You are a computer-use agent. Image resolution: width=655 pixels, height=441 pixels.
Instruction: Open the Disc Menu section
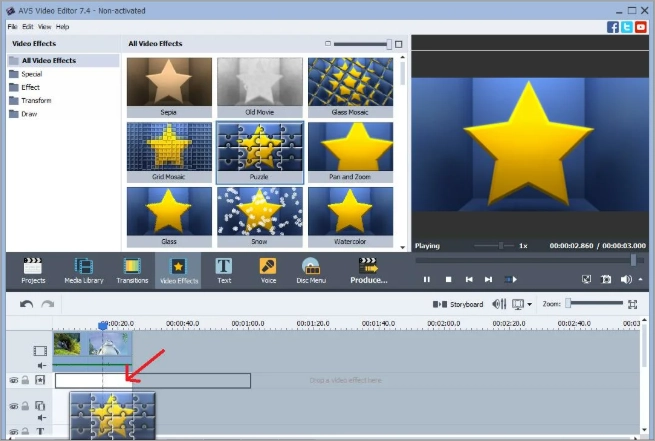[x=311, y=271]
